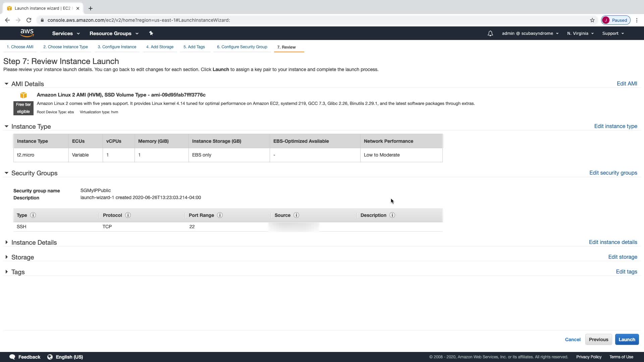Click the info icon beside Protocol
This screenshot has width=644, height=362.
click(128, 215)
